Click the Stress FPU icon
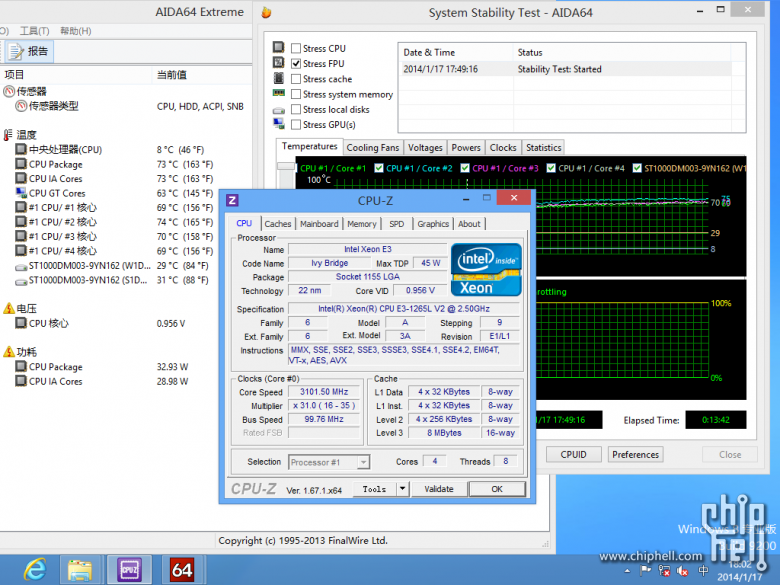 tap(279, 63)
